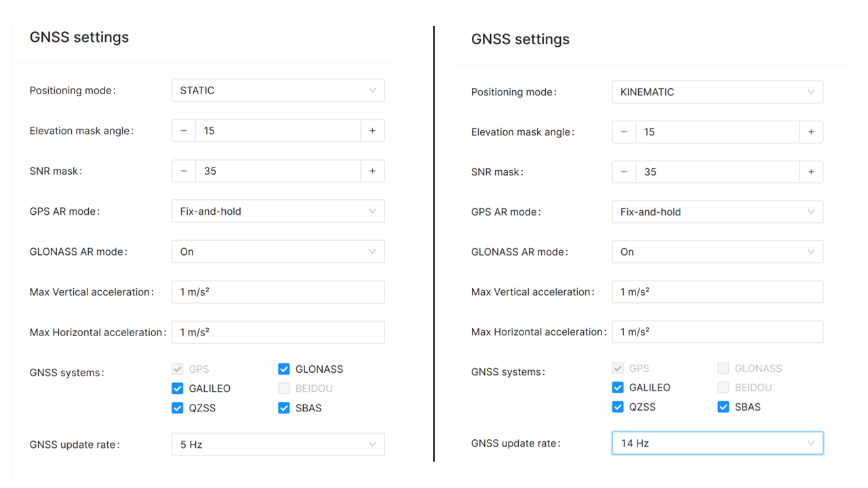Image resolution: width=868 pixels, height=488 pixels.
Task: Click elevation mask angle field in KINEMATIC panel
Action: tap(717, 132)
